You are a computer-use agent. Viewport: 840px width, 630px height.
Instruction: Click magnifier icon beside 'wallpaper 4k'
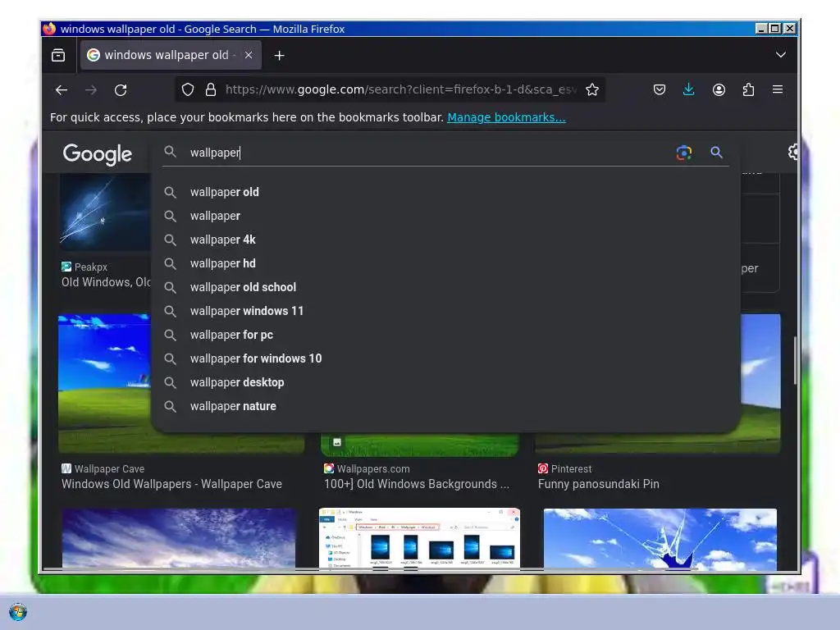pos(170,240)
